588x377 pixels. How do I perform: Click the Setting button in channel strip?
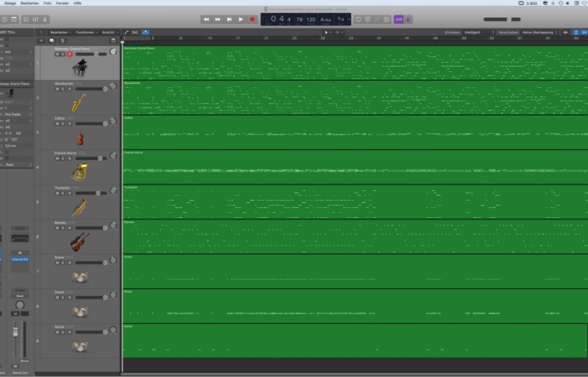click(x=20, y=228)
